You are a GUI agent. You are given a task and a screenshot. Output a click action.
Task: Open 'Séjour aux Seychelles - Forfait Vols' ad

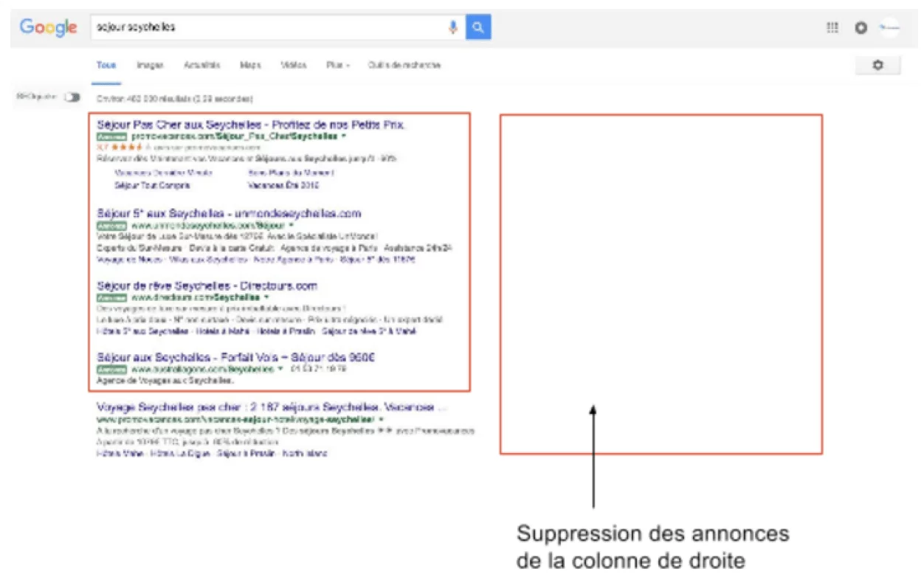tap(236, 357)
